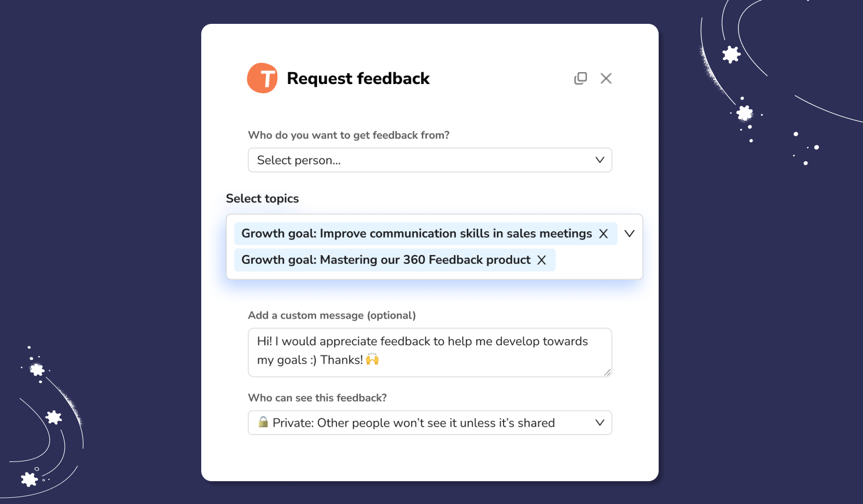Click the Request feedback title
This screenshot has height=504, width=863.
358,78
